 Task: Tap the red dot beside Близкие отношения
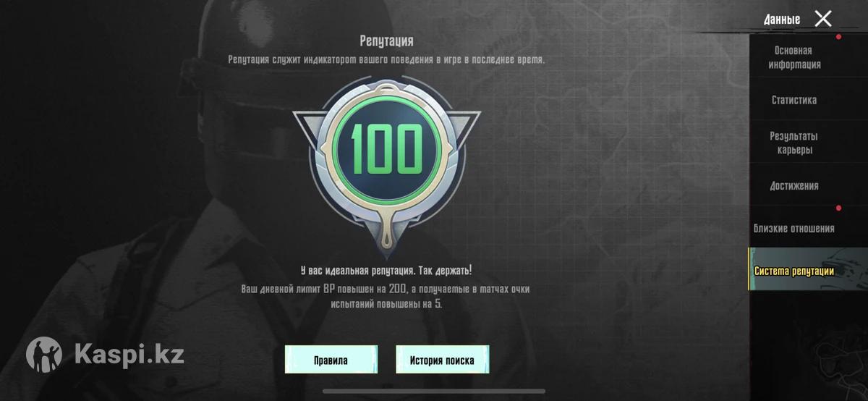click(838, 208)
